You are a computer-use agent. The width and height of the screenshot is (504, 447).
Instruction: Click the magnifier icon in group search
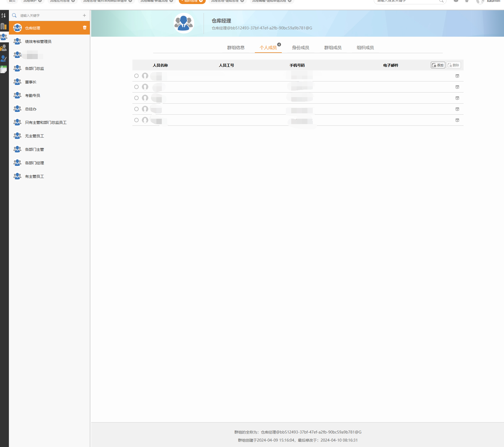click(x=14, y=15)
